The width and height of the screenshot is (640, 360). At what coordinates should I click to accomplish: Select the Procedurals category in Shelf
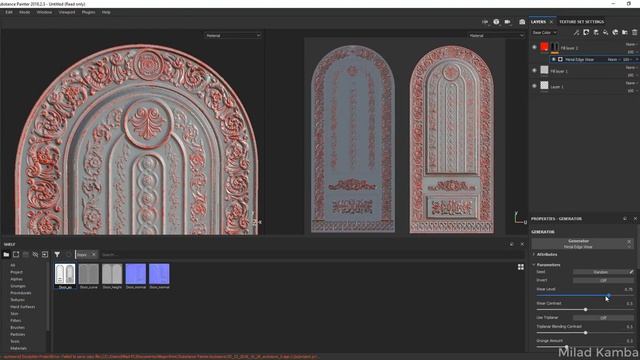[21, 293]
